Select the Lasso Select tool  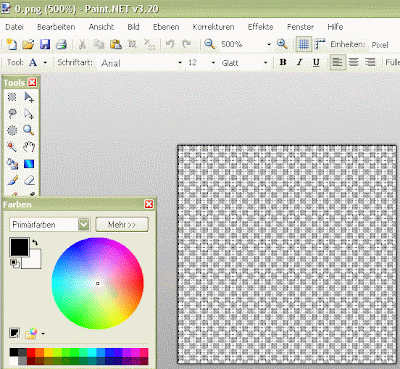click(x=12, y=114)
